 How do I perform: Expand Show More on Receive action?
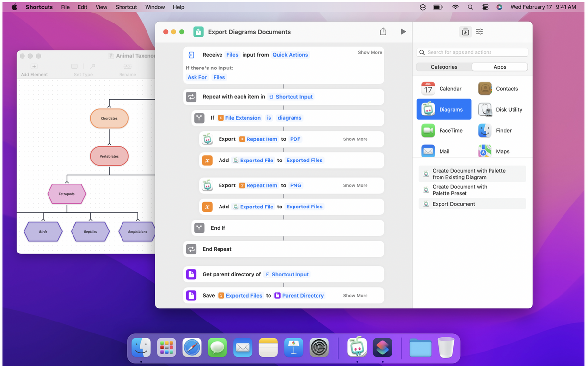point(370,52)
